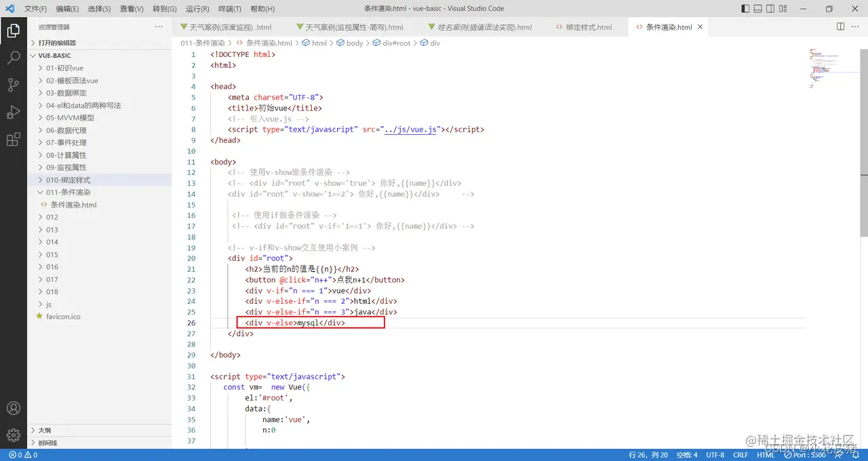868x461 pixels.
Task: Open the Extensions view
Action: pos(13,140)
